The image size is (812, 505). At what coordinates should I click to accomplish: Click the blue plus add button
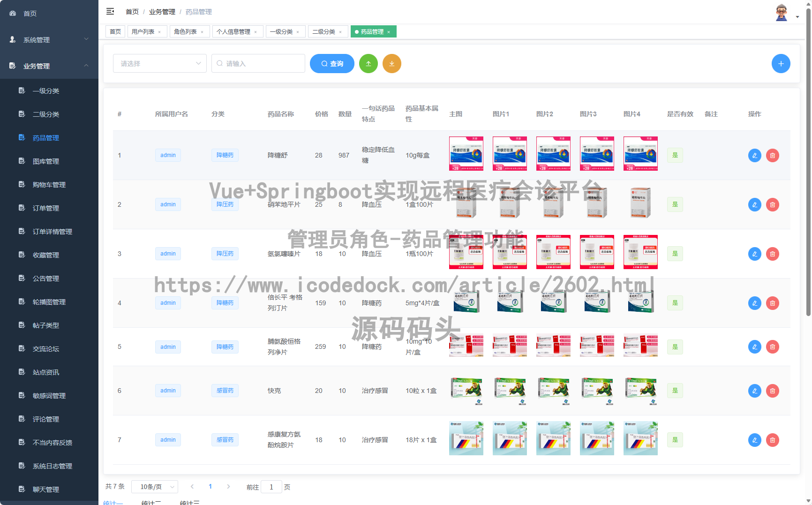(x=781, y=64)
